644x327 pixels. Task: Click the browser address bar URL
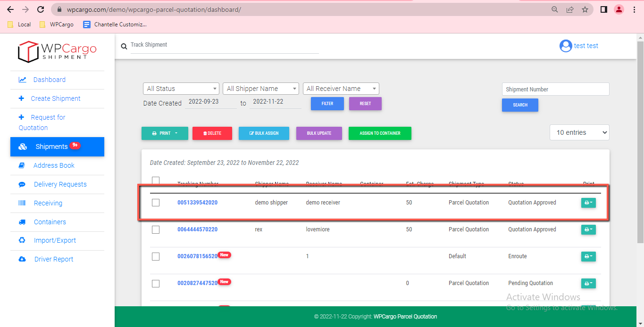(153, 9)
